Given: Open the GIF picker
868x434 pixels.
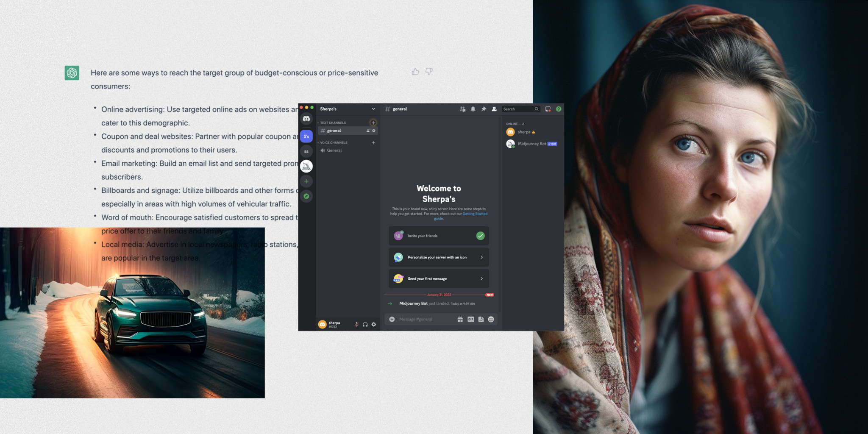Looking at the screenshot, I should [470, 319].
